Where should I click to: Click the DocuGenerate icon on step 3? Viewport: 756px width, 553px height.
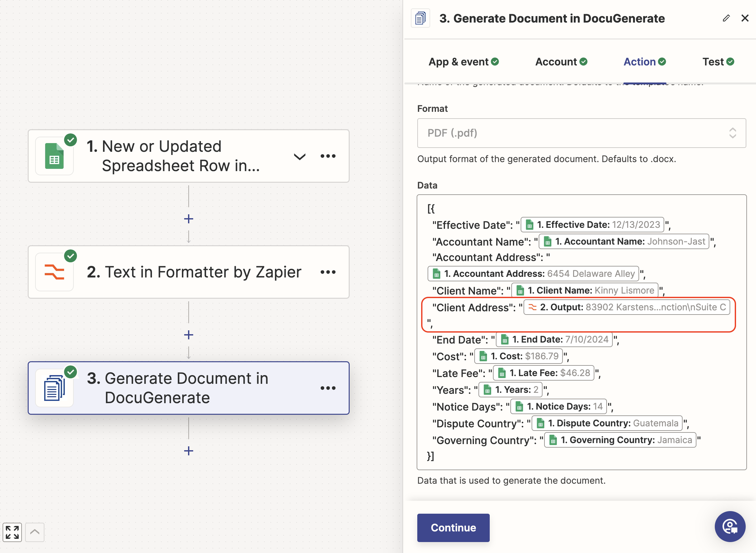54,388
